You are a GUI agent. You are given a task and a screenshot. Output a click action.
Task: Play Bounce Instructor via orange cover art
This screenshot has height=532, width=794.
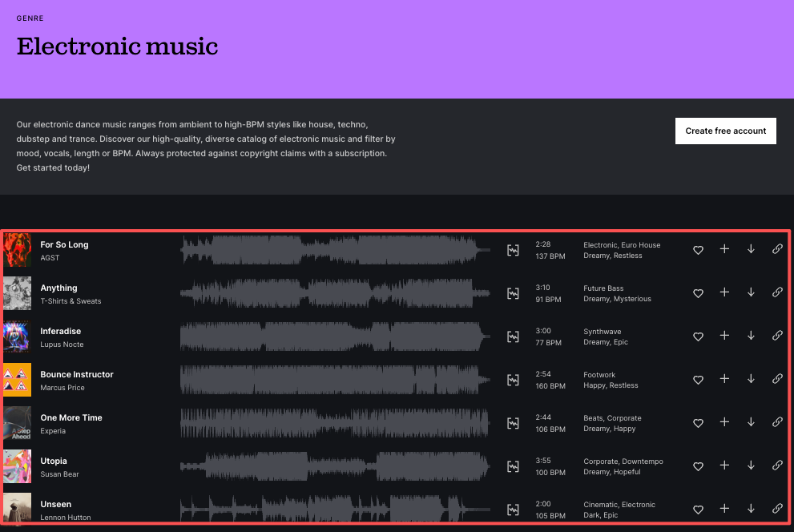pos(17,380)
